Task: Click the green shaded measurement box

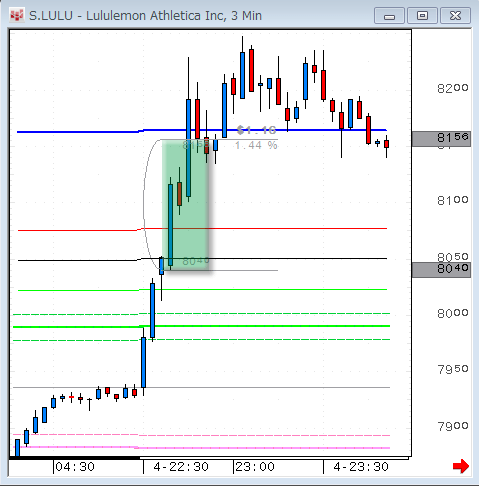Action: pyautogui.click(x=185, y=205)
